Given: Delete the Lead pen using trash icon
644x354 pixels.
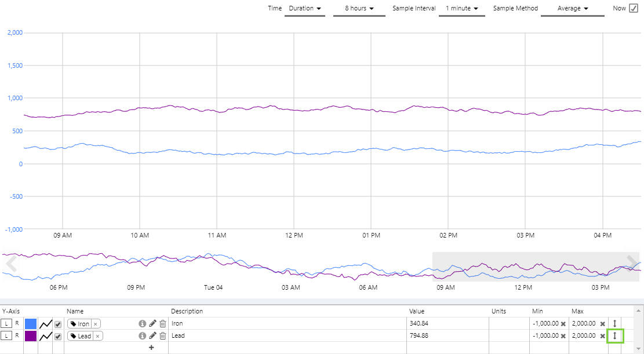Looking at the screenshot, I should pos(163,336).
